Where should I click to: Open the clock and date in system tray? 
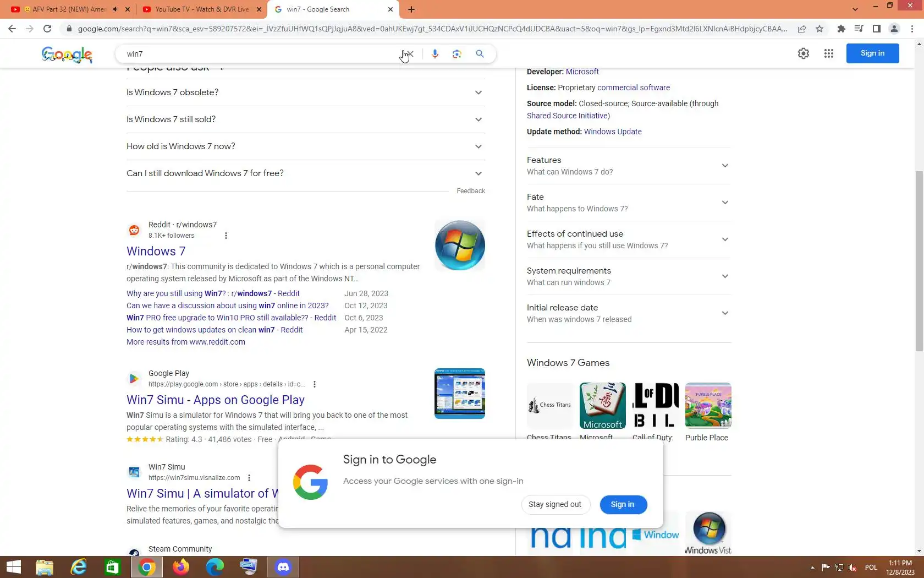tap(900, 568)
